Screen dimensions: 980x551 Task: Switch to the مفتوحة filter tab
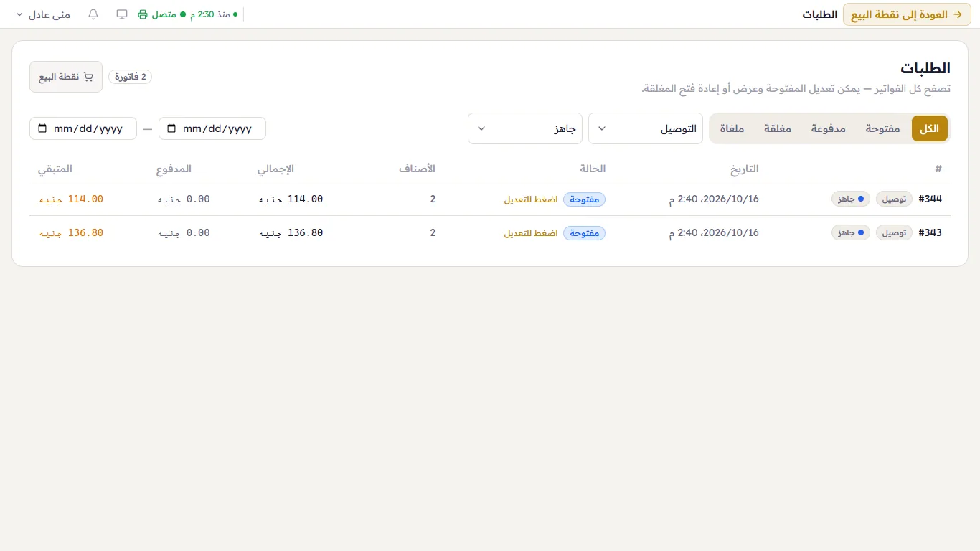882,128
